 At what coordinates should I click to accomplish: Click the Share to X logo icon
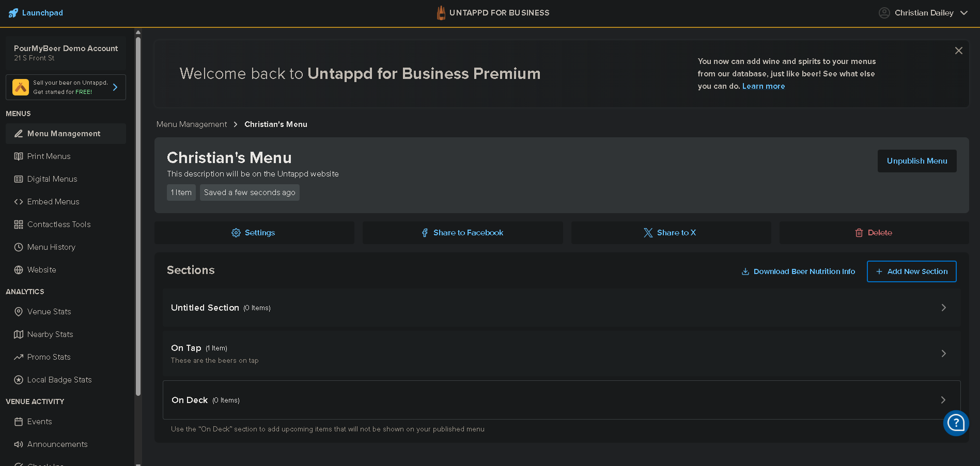coord(648,233)
